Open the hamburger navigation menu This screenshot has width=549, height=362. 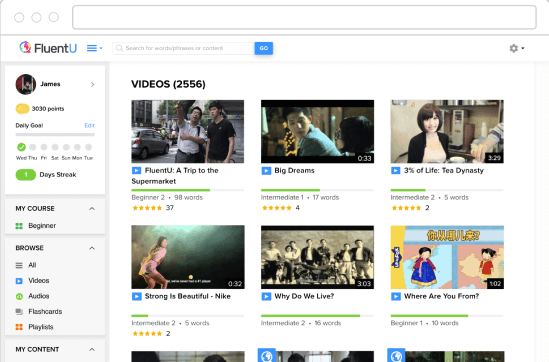94,48
